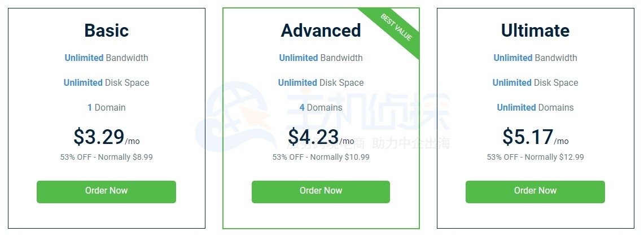Screen dimensions: 644x236
Task: Select the Basic plan heading
Action: coord(106,30)
